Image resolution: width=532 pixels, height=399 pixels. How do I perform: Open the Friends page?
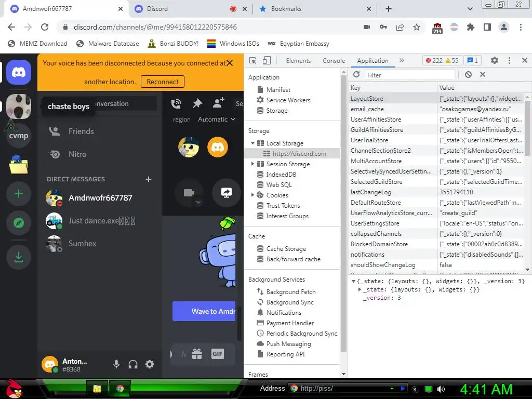coord(100,131)
